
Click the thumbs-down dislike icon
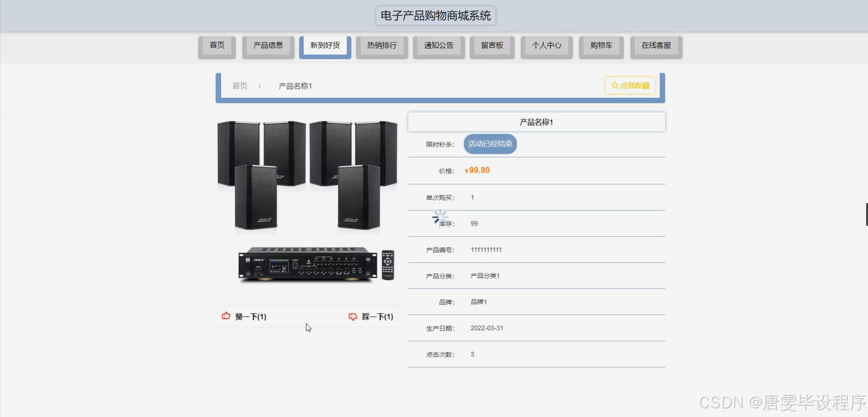click(x=353, y=316)
